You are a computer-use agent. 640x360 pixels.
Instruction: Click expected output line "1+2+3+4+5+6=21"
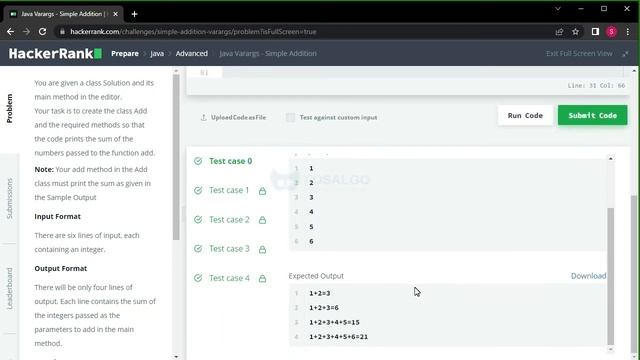338,337
